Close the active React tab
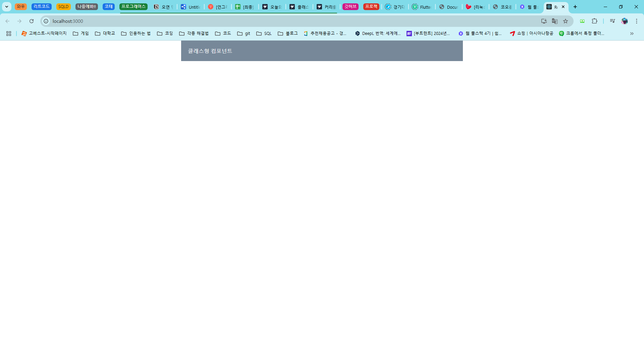This screenshot has height=349, width=644. pyautogui.click(x=563, y=7)
